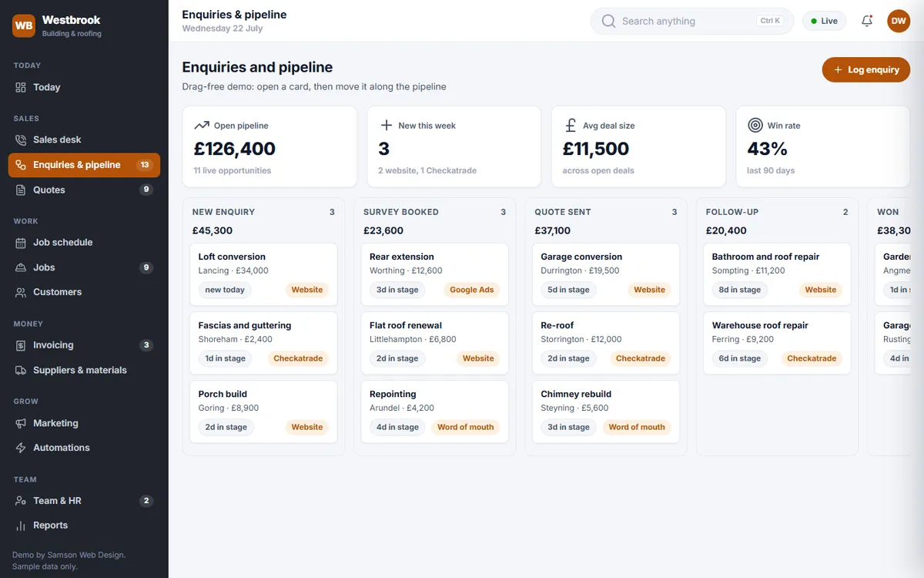Click the Log enquiry button
The height and width of the screenshot is (578, 924).
(866, 69)
